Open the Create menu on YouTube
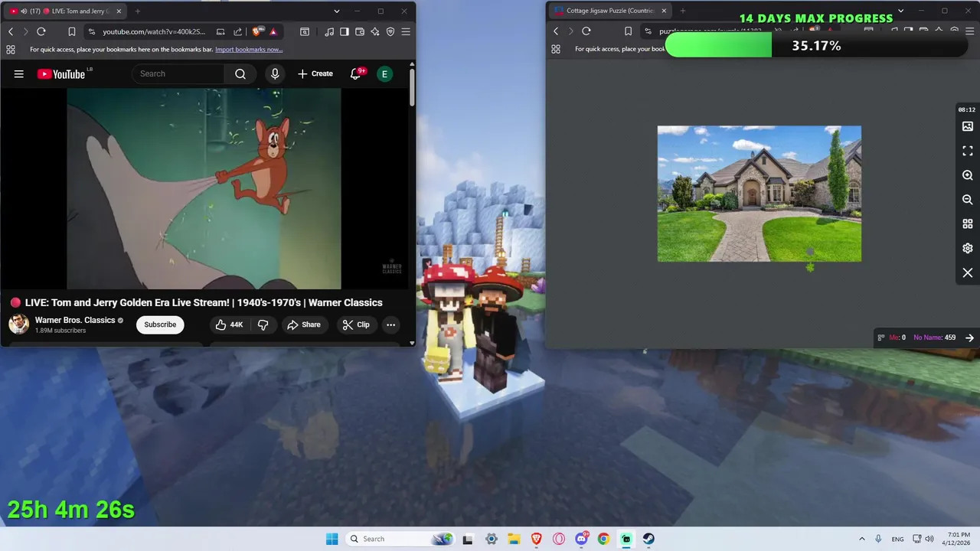This screenshot has height=551, width=980. tap(315, 73)
